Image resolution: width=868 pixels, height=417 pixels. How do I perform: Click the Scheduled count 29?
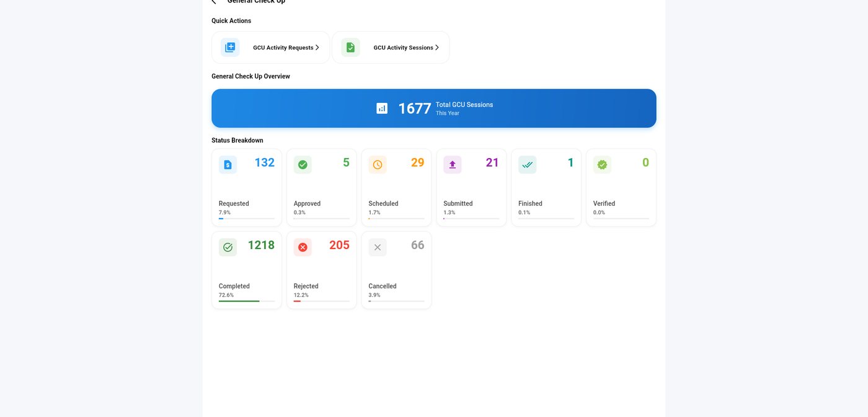click(418, 162)
